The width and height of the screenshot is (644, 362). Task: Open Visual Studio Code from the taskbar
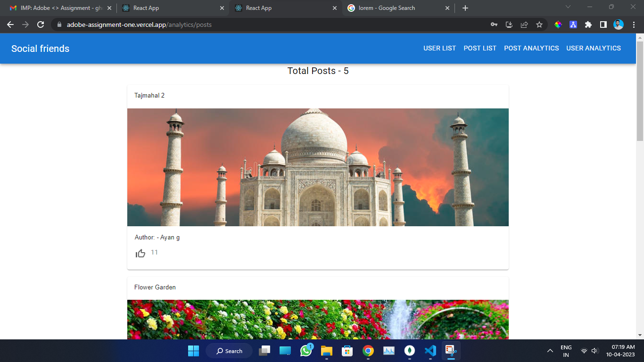(x=430, y=351)
